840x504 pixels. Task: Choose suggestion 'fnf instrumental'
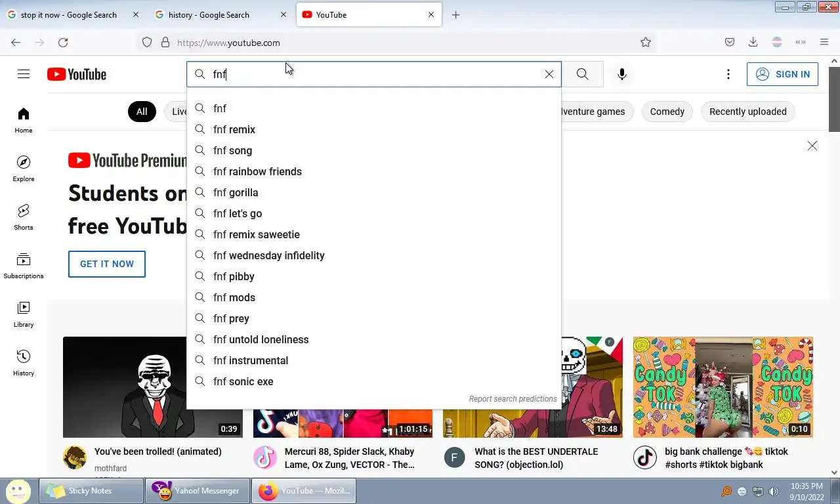click(374, 360)
